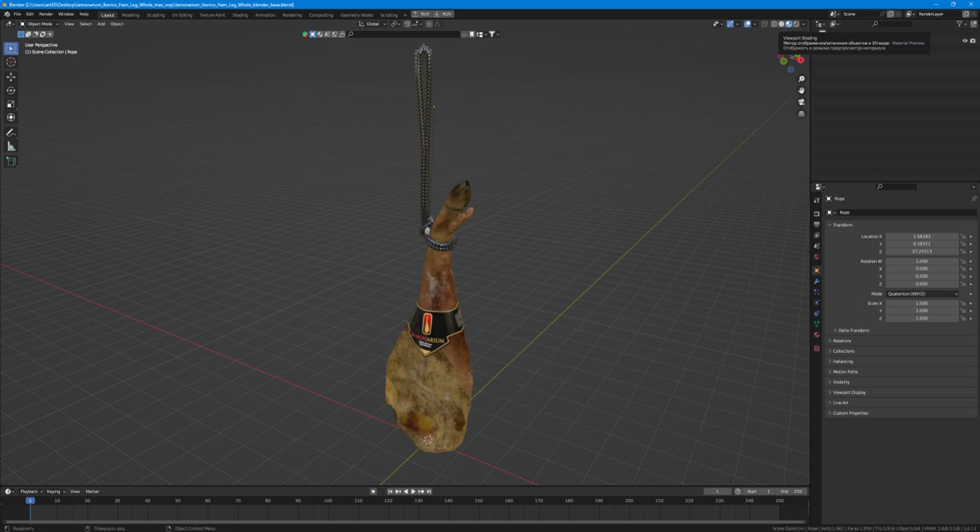Toggle lock on Scale Z
Screen dimensions: 980x532
point(963,318)
